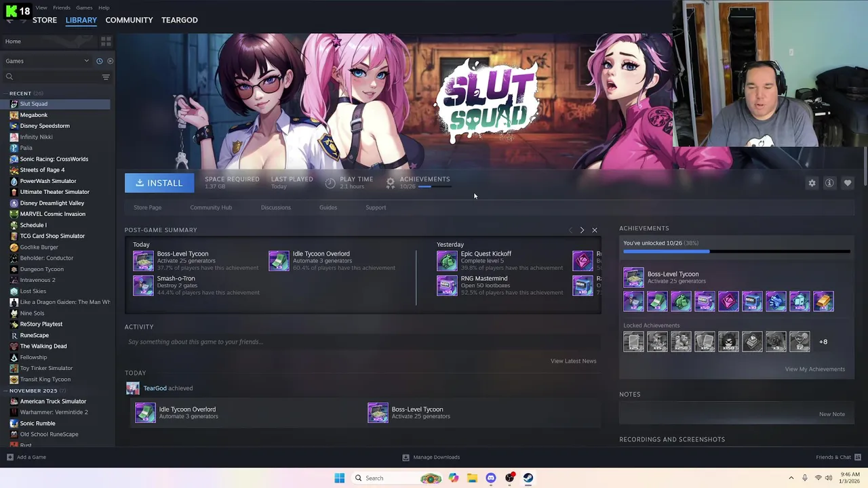This screenshot has height=488, width=868.
Task: Click the Steam taskbar icon
Action: [x=528, y=478]
